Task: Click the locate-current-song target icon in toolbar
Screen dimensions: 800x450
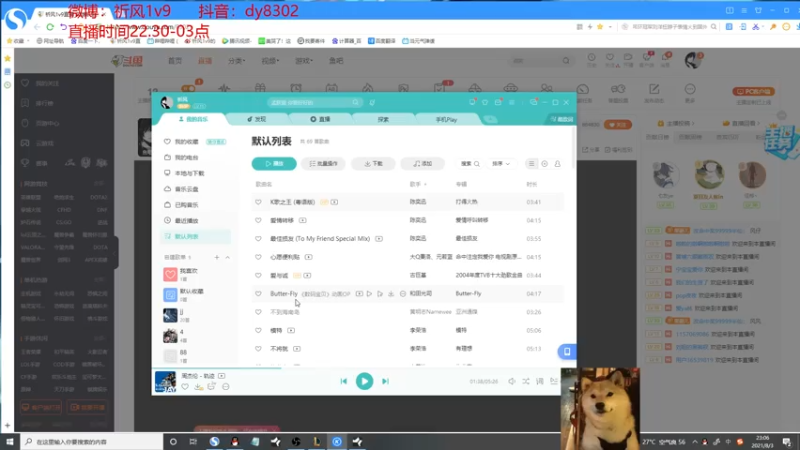Action: [x=544, y=164]
